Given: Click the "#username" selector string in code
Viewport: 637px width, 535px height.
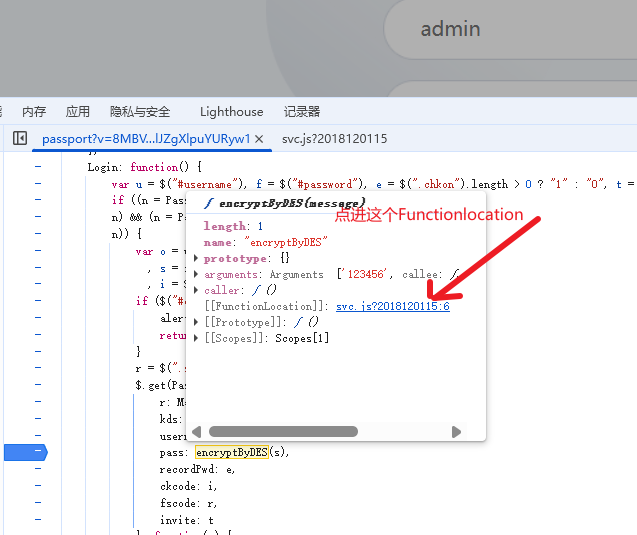Looking at the screenshot, I should [x=206, y=184].
